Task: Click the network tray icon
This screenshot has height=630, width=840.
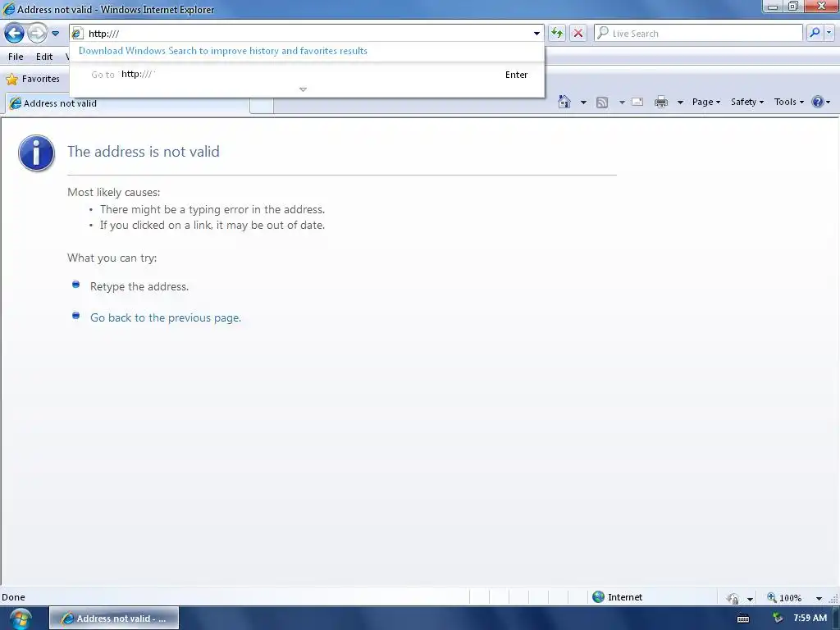Action: [778, 619]
